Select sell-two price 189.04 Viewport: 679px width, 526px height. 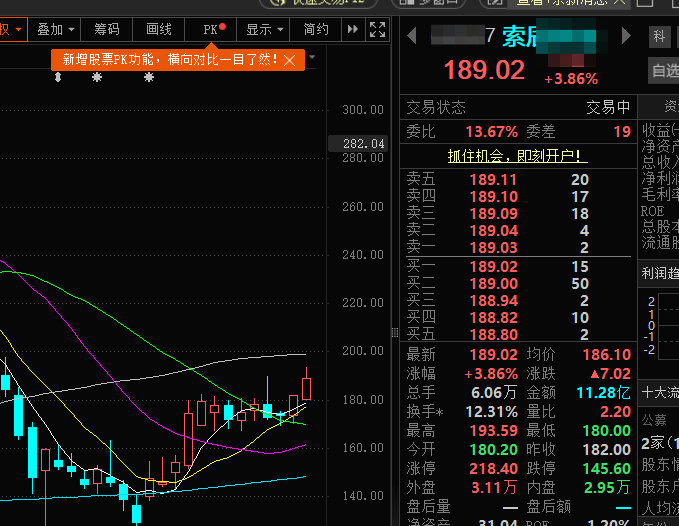click(x=494, y=230)
